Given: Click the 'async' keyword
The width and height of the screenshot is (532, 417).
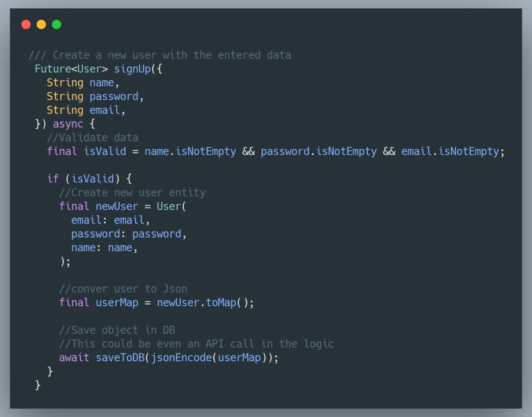Looking at the screenshot, I should (68, 124).
